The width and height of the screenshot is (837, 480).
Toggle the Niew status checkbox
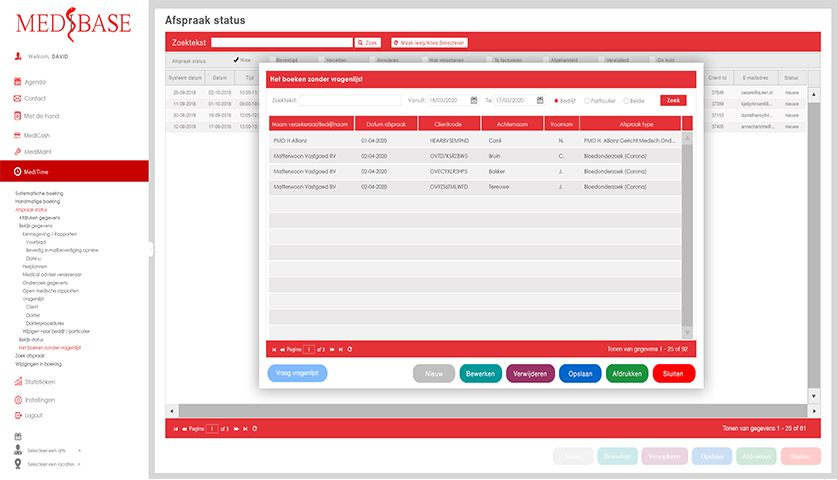[x=236, y=60]
